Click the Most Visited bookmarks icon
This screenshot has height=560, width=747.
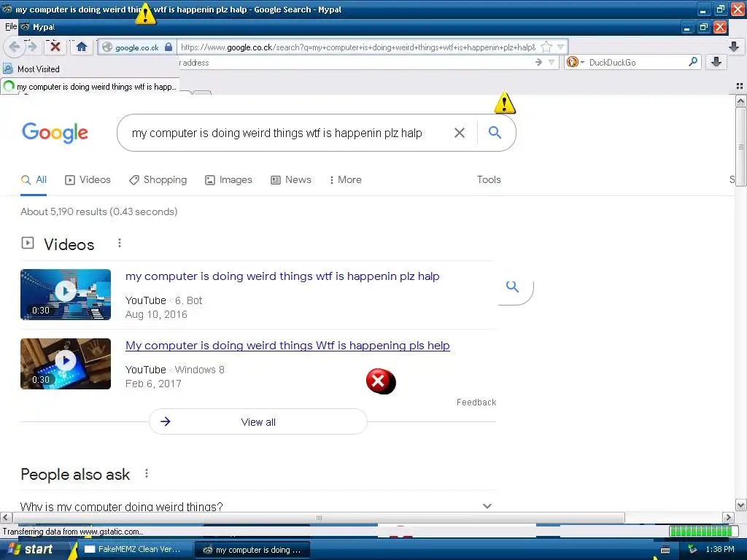8,69
